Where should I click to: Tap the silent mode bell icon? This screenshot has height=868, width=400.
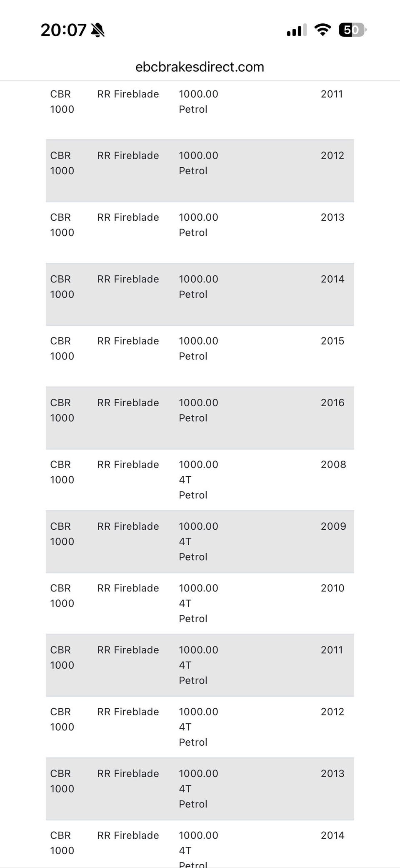[x=98, y=30]
